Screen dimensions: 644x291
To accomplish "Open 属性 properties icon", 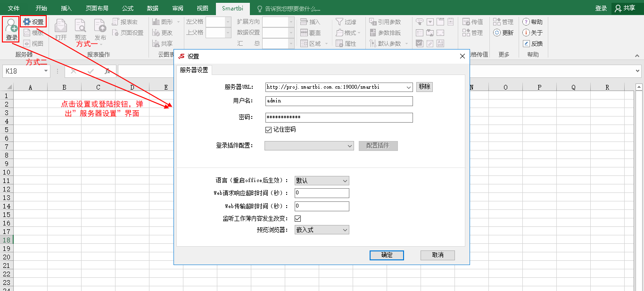I will pyautogui.click(x=346, y=43).
